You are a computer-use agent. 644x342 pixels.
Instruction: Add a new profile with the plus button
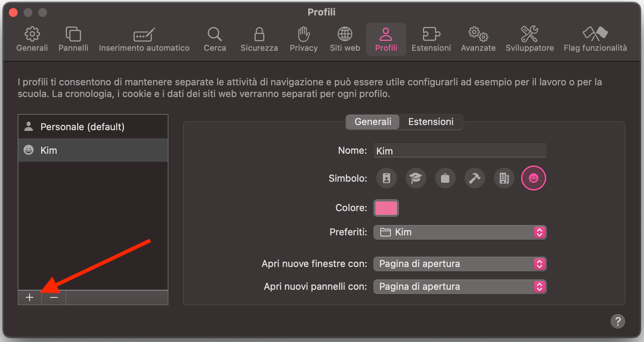29,297
